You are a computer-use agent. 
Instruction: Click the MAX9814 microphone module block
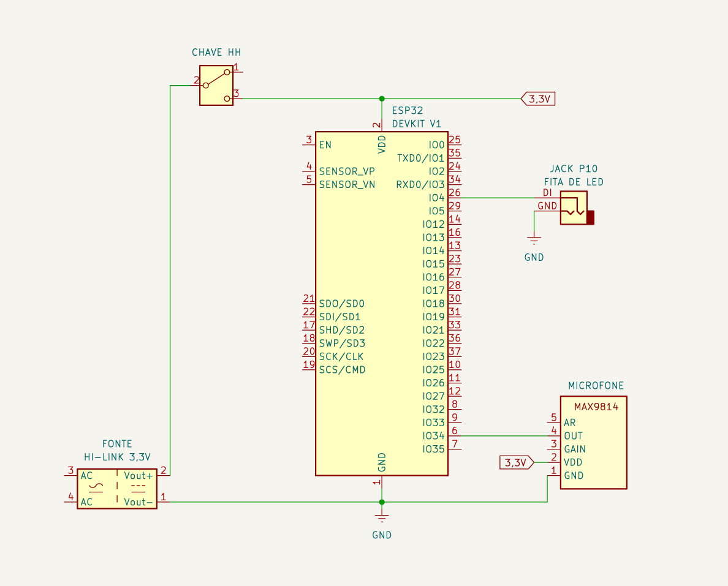click(593, 442)
